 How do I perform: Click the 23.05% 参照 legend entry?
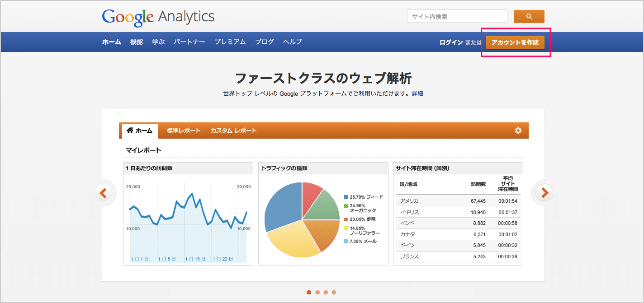point(360,219)
